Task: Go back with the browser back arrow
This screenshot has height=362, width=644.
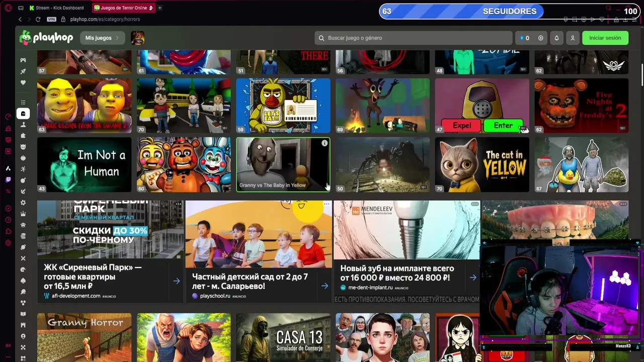Action: point(20,19)
